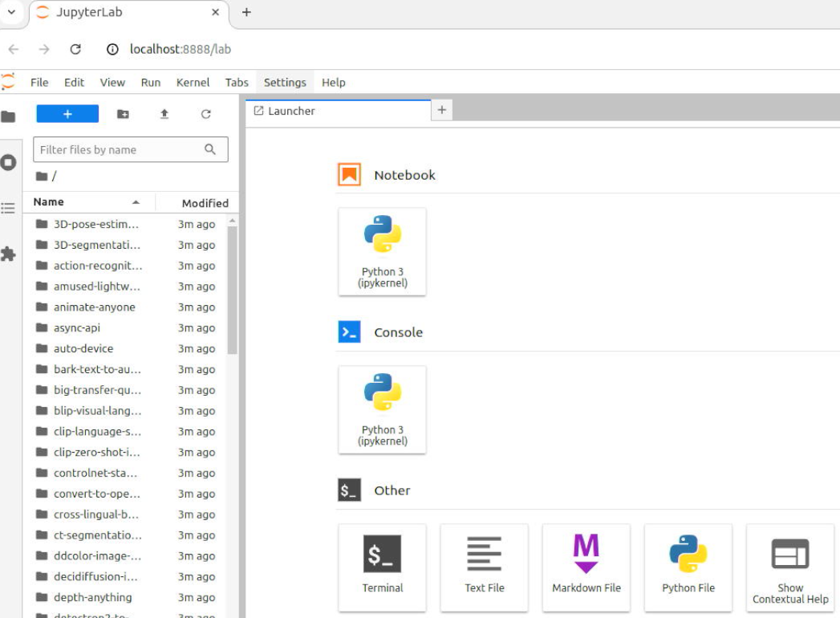Refresh the file browser list

click(x=205, y=114)
